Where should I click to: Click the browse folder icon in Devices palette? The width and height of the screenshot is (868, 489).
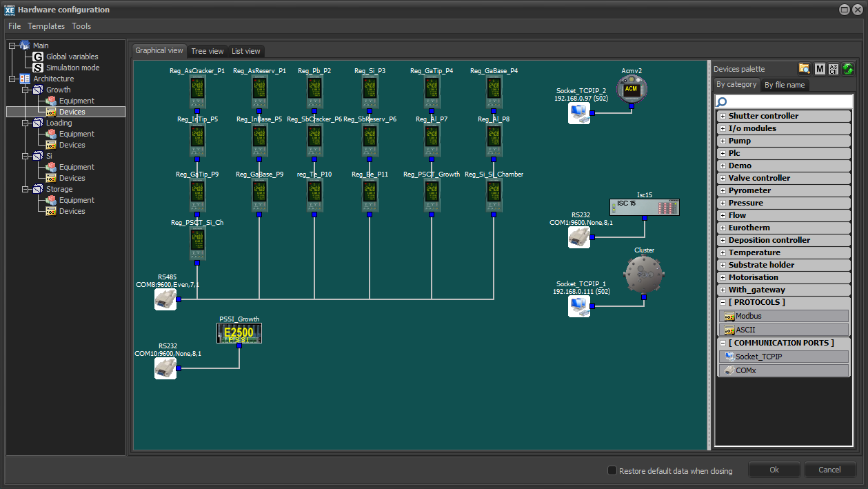pos(804,68)
